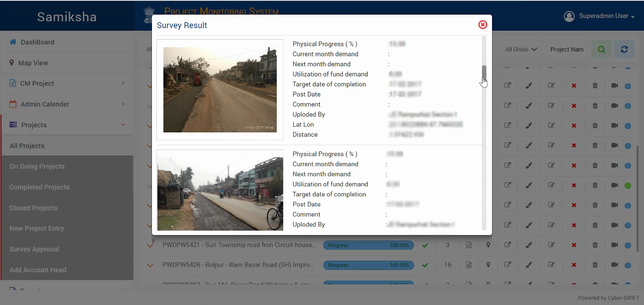The image size is (644, 305).
Task: Expand the CM Project sidebar menu
Action: [67, 84]
